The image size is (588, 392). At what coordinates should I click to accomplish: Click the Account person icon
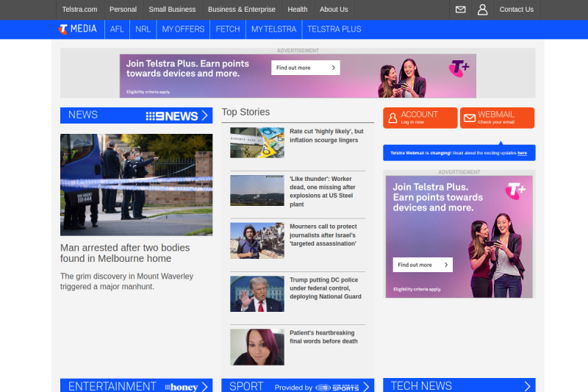tap(392, 118)
